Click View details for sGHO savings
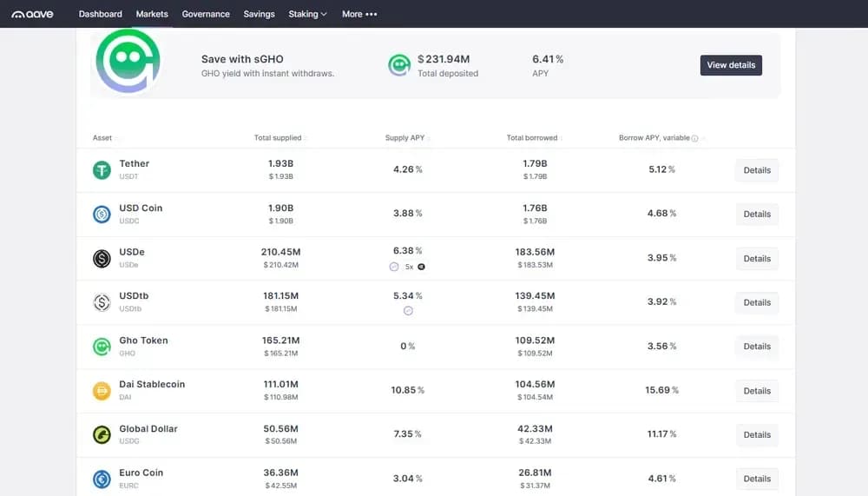The width and height of the screenshot is (868, 496). click(x=731, y=65)
